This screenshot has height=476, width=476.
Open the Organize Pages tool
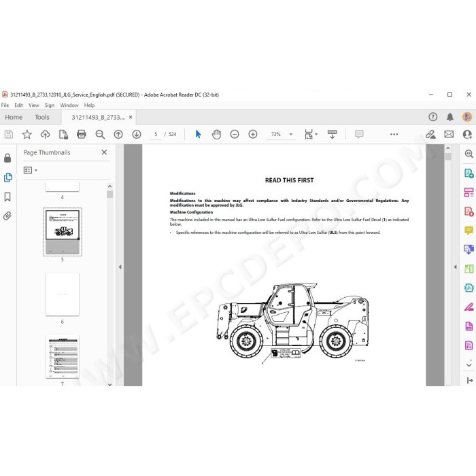[469, 192]
